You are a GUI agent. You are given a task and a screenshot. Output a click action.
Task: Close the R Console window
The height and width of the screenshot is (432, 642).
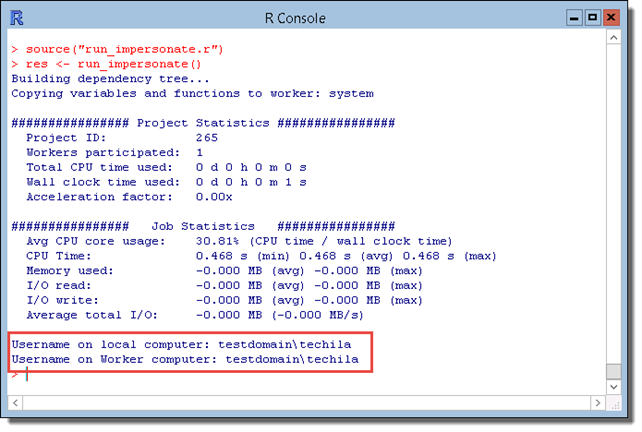tap(611, 18)
